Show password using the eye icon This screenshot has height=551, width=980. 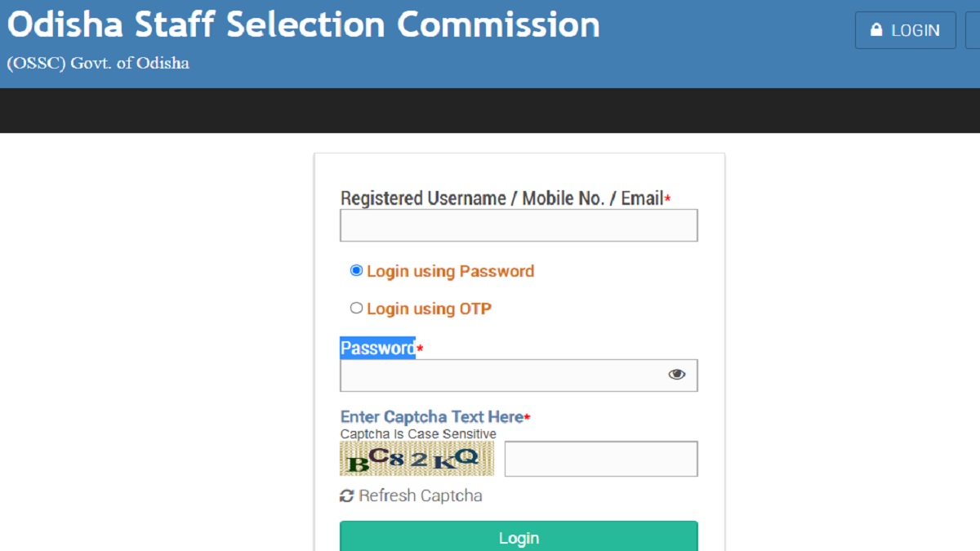coord(676,375)
